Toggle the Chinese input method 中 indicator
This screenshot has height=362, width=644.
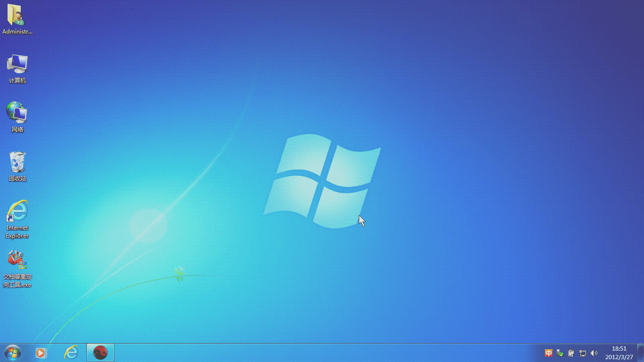(x=548, y=353)
